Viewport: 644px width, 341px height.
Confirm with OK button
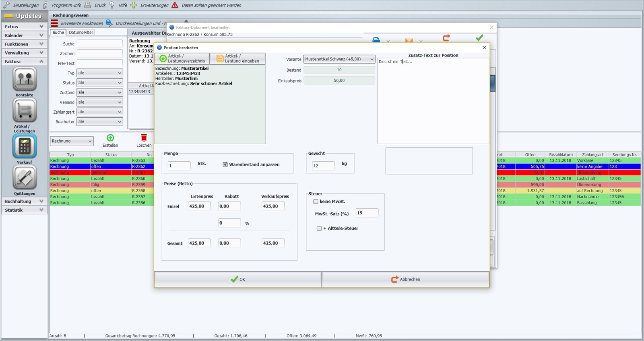click(x=238, y=279)
